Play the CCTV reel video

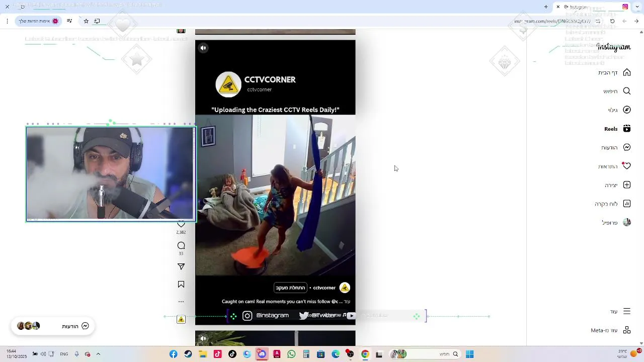point(275,195)
